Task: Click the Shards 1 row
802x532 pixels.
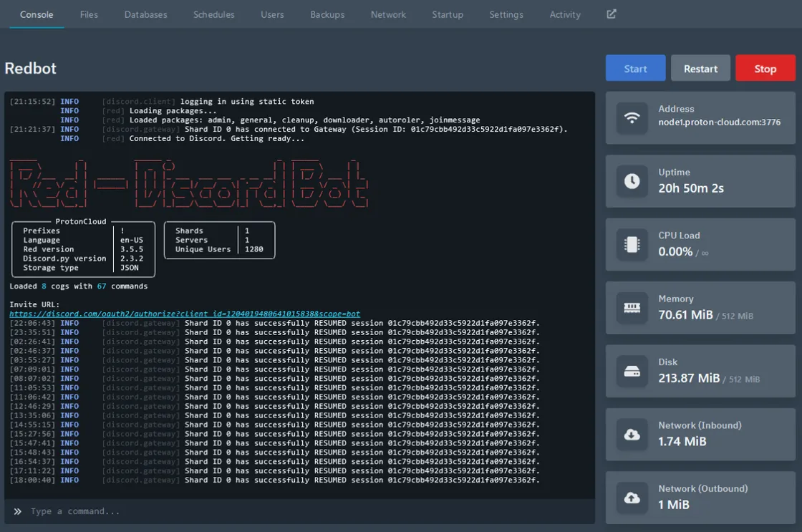Action: (212, 231)
